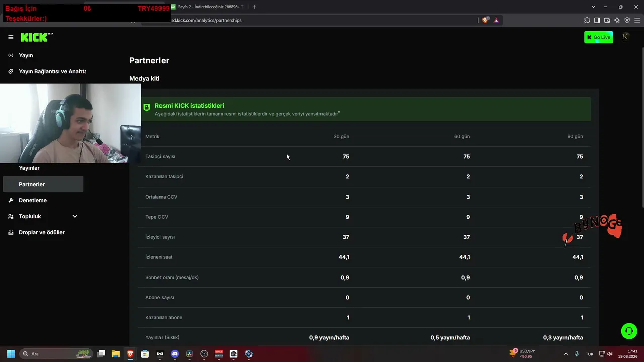Click the Denetleme wrench icon
644x362 pixels.
tap(11, 200)
